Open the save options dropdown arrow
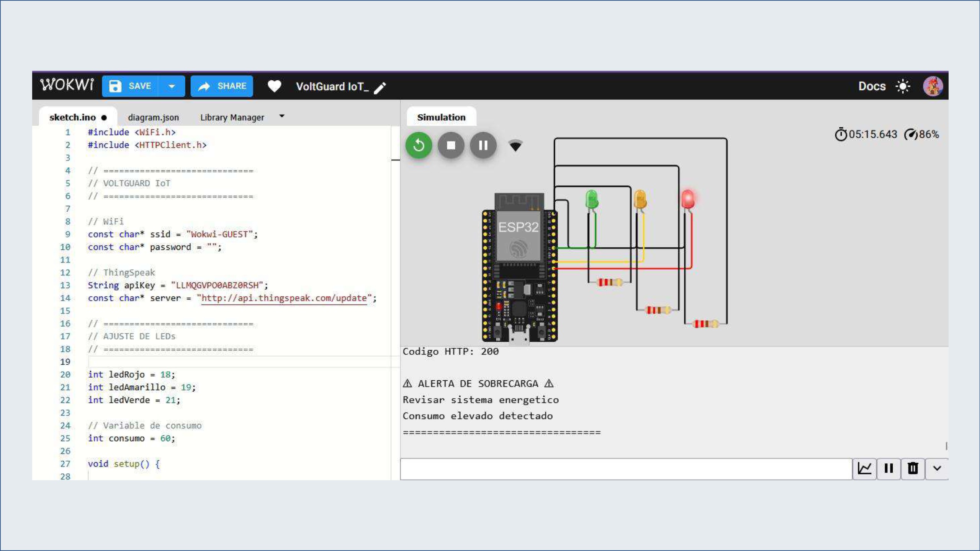This screenshot has width=980, height=551. click(x=172, y=86)
